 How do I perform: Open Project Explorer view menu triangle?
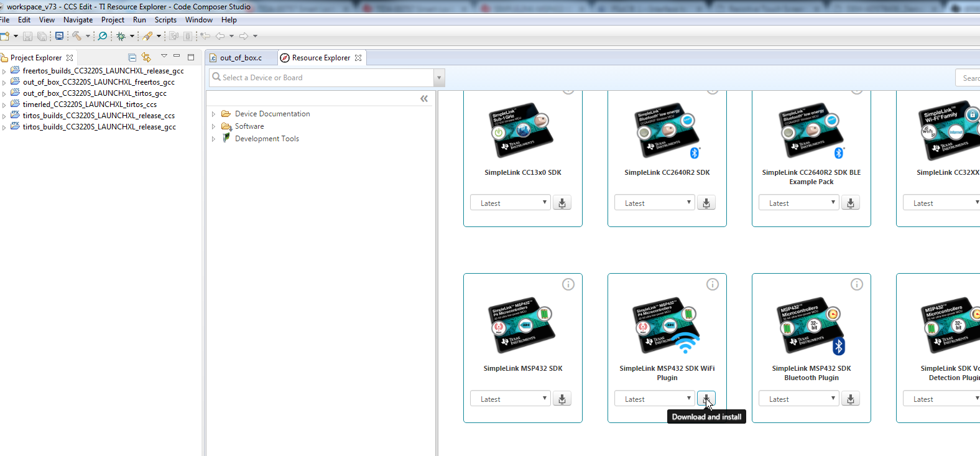tap(164, 56)
